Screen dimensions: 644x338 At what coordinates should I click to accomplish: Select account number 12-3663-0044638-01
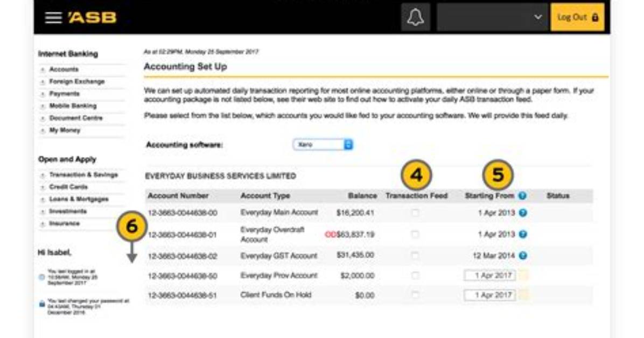[183, 235]
